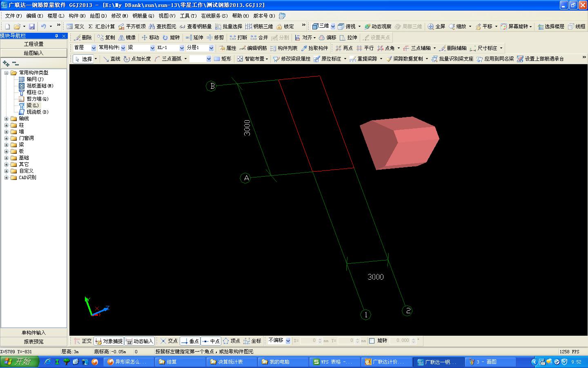Select the 平齐板顶 tool
The image size is (588, 368).
click(x=132, y=26)
